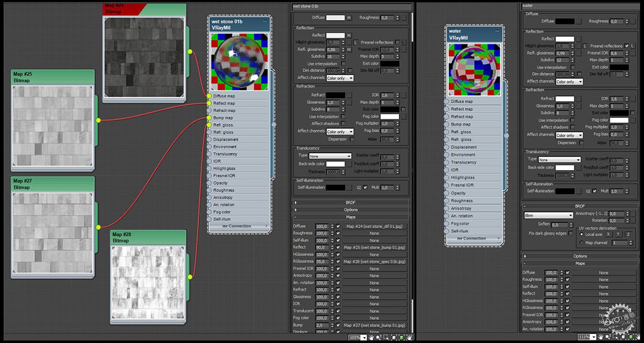This screenshot has height=343, width=644.
Task: Select the Local axis radio button
Action: [x=582, y=234]
